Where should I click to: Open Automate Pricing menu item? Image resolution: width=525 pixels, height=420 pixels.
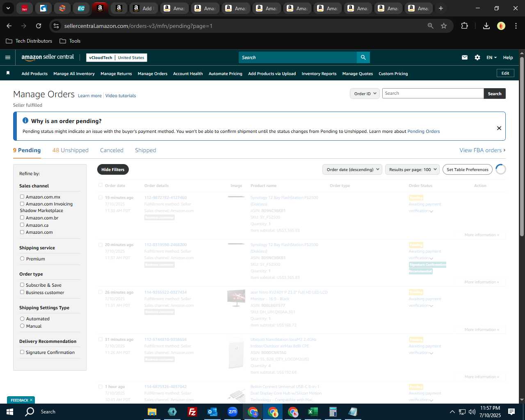pos(226,74)
